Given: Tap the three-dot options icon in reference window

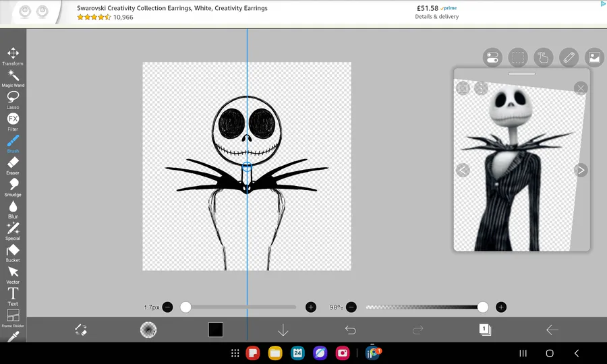Looking at the screenshot, I should pos(481,88).
